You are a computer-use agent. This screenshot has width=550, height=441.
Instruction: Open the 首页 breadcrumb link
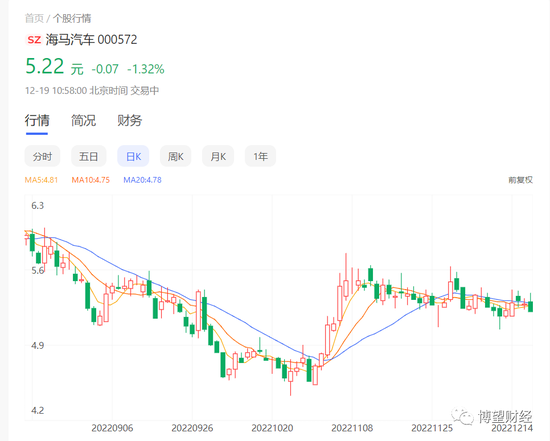pyautogui.click(x=34, y=18)
